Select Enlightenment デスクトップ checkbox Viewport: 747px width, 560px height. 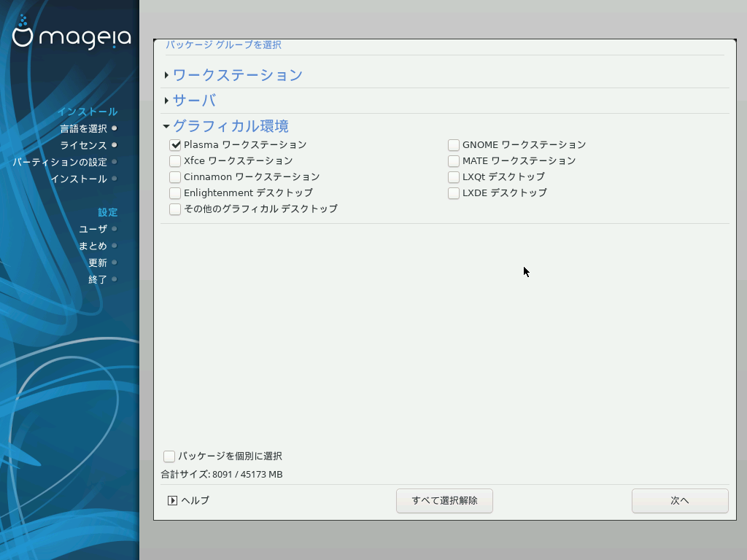pos(175,192)
